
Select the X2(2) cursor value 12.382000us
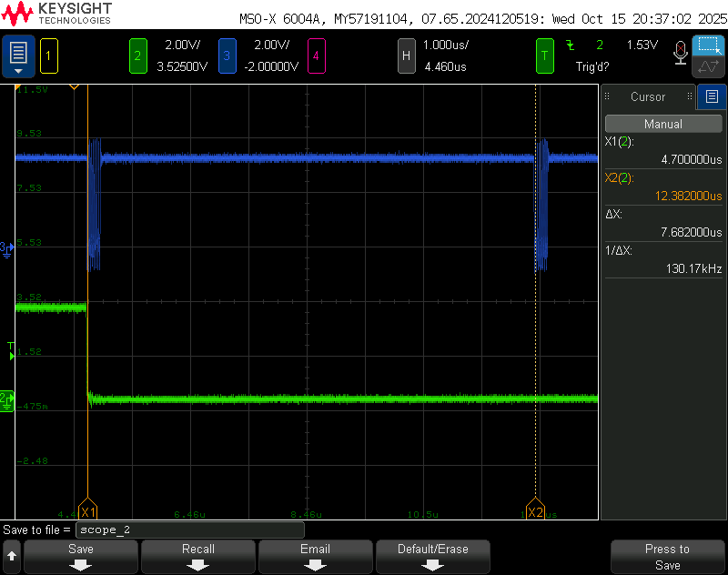coord(688,196)
